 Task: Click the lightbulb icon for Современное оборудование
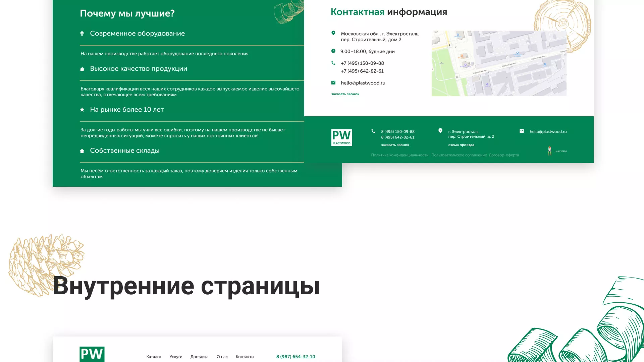pyautogui.click(x=82, y=33)
